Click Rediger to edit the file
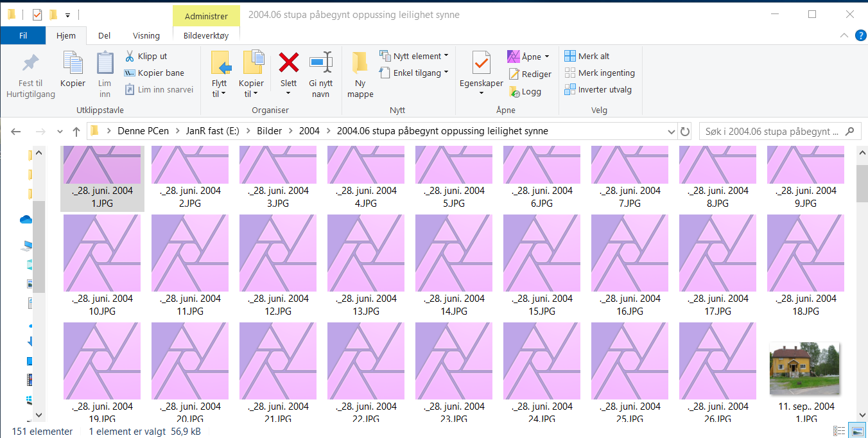 (530, 74)
